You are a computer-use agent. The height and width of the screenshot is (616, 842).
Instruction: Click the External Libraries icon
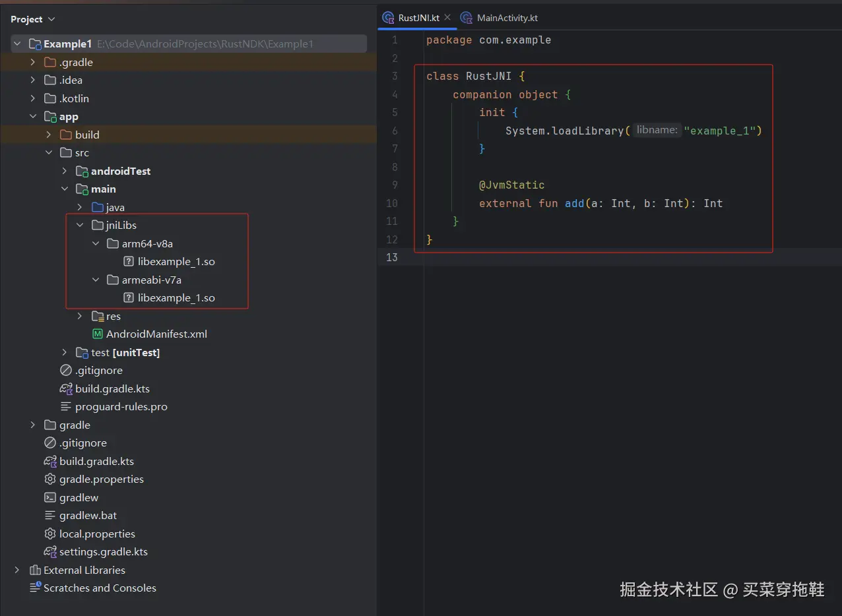pyautogui.click(x=36, y=570)
